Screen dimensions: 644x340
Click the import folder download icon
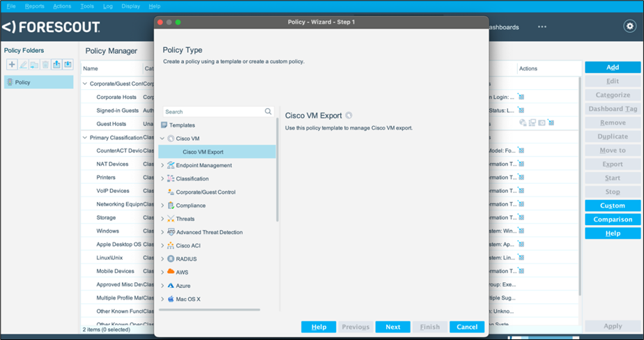[68, 64]
